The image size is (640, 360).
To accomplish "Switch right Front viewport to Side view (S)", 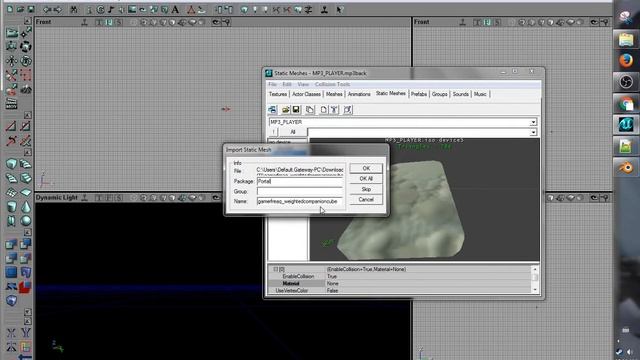I will tap(497, 22).
